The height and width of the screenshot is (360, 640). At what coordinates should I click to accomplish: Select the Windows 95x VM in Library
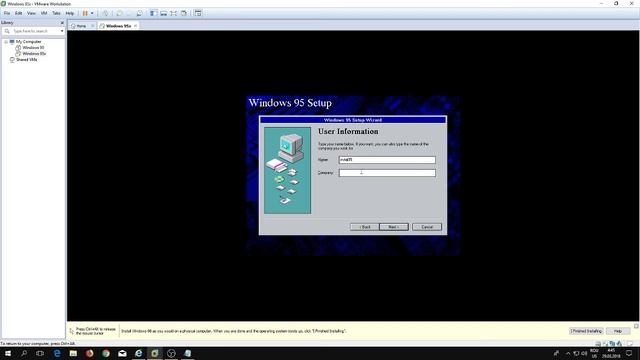click(34, 53)
